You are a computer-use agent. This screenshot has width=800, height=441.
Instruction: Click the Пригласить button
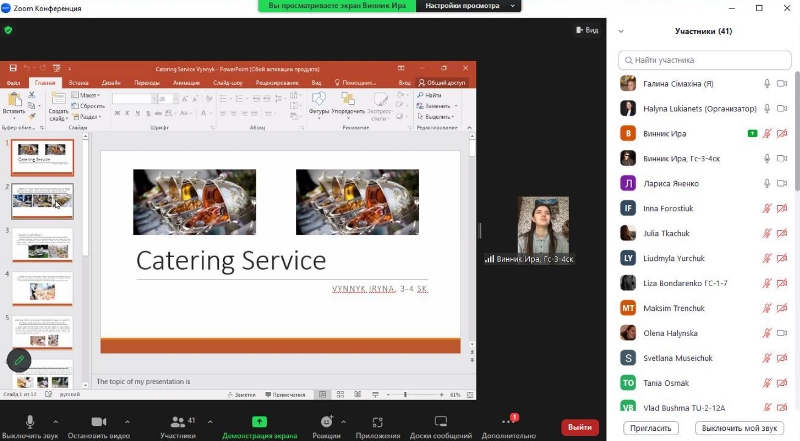pyautogui.click(x=651, y=428)
